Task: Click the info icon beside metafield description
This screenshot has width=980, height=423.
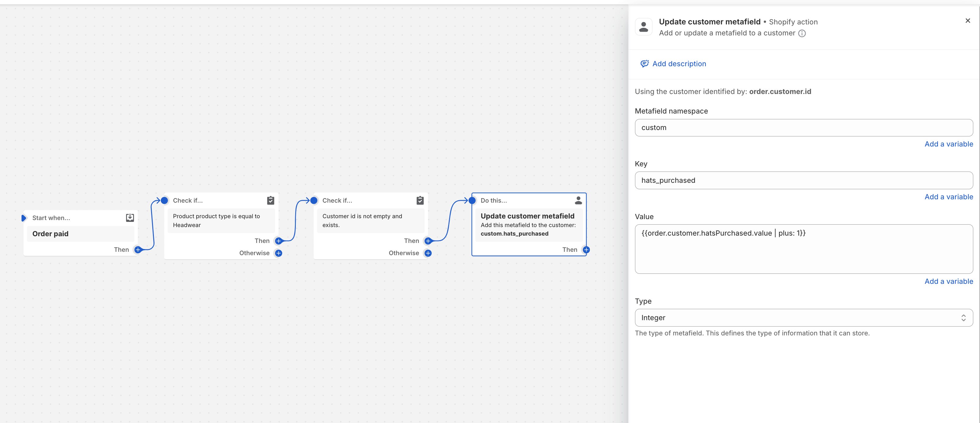Action: point(802,34)
